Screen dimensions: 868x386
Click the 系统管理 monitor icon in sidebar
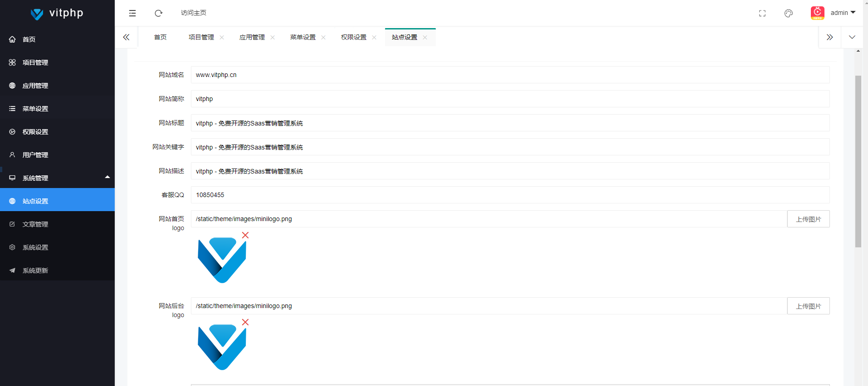(x=12, y=178)
